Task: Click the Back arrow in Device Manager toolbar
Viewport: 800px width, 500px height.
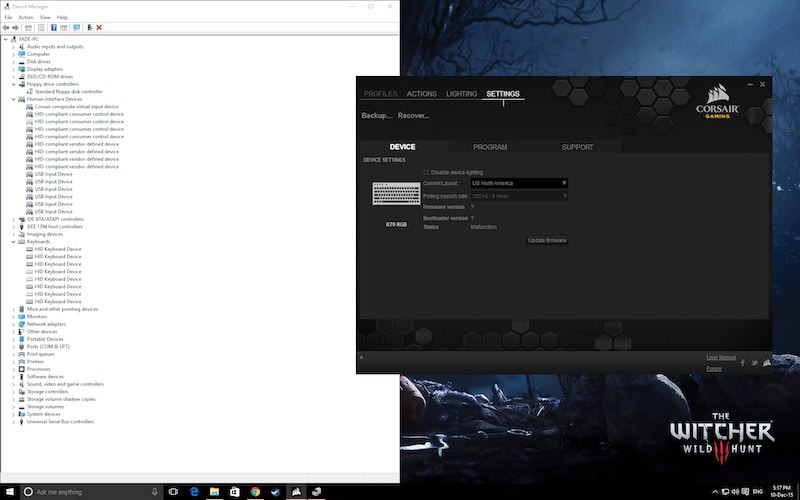Action: coord(6,28)
